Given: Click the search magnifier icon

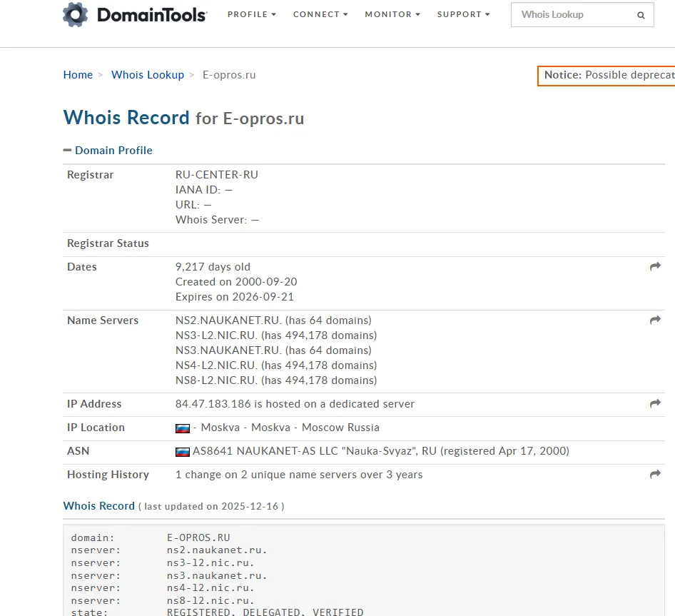Looking at the screenshot, I should [641, 15].
